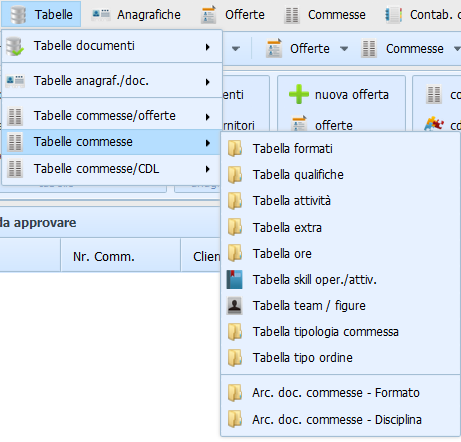
Task: Click the Tabelle anagraf./doc. card icon
Action: [15, 81]
